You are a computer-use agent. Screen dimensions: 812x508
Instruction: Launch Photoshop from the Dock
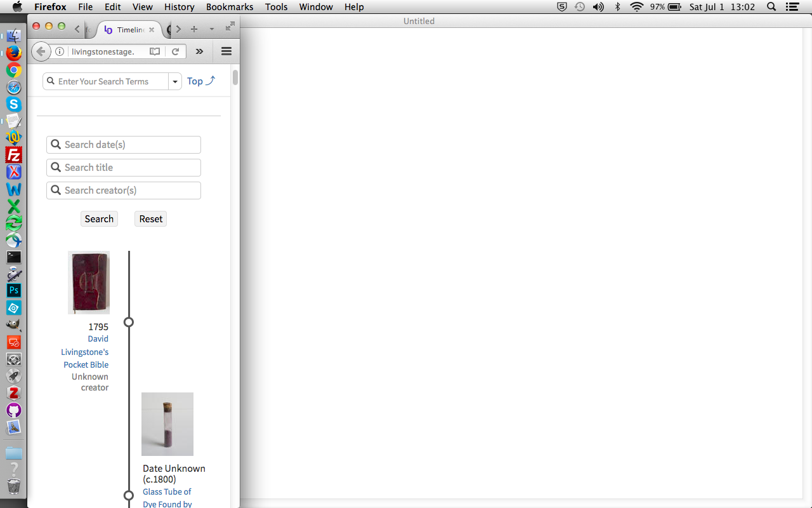click(x=14, y=291)
